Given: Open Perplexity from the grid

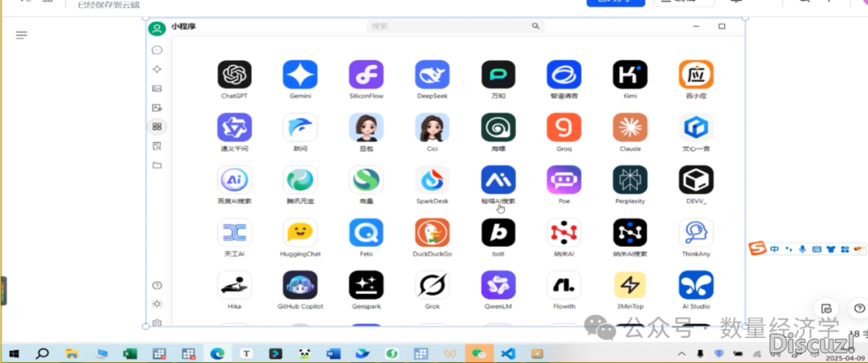Looking at the screenshot, I should pos(630,180).
